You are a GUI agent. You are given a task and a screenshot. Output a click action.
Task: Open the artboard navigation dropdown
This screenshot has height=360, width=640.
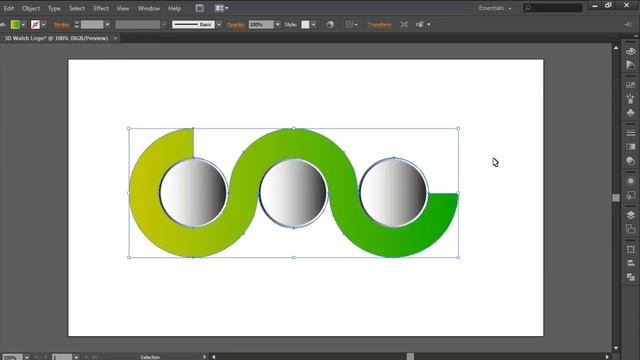point(76,357)
